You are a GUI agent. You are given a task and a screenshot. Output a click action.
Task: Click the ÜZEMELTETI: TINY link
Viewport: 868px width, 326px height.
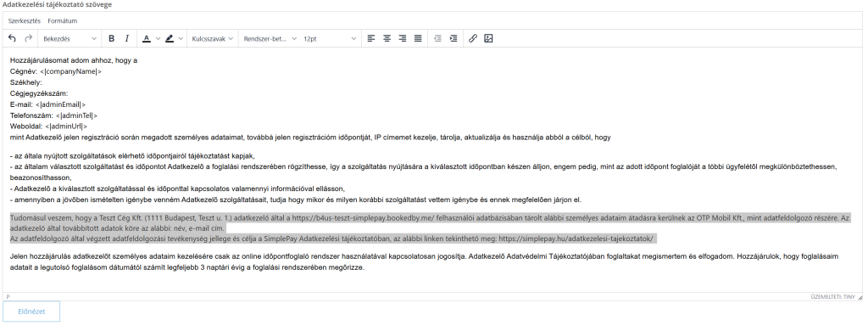tap(832, 297)
